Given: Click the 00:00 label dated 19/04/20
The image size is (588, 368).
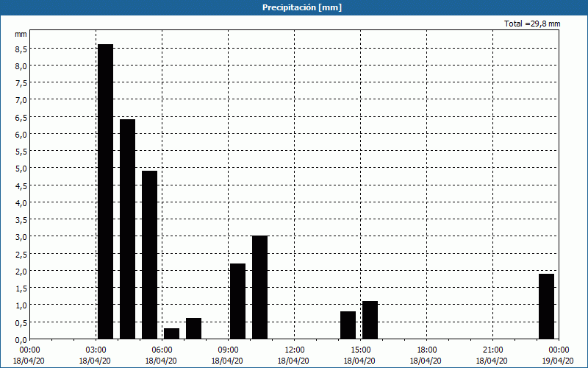Looking at the screenshot, I should click(559, 350).
